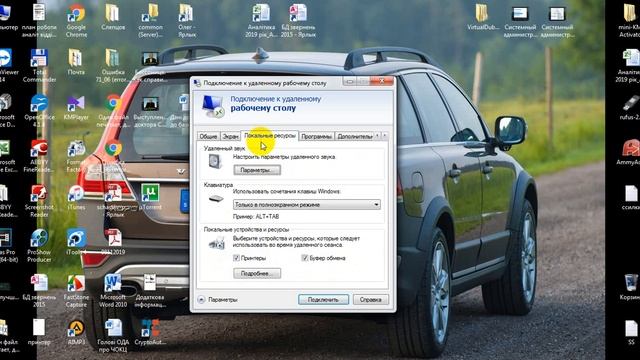Launch ProShow Producer from the desktop
640x360 pixels.
pyautogui.click(x=39, y=246)
